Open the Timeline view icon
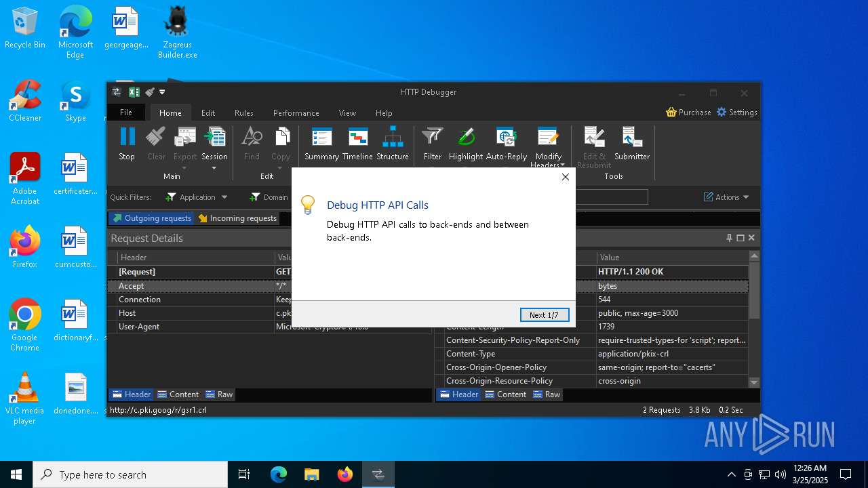 point(357,137)
